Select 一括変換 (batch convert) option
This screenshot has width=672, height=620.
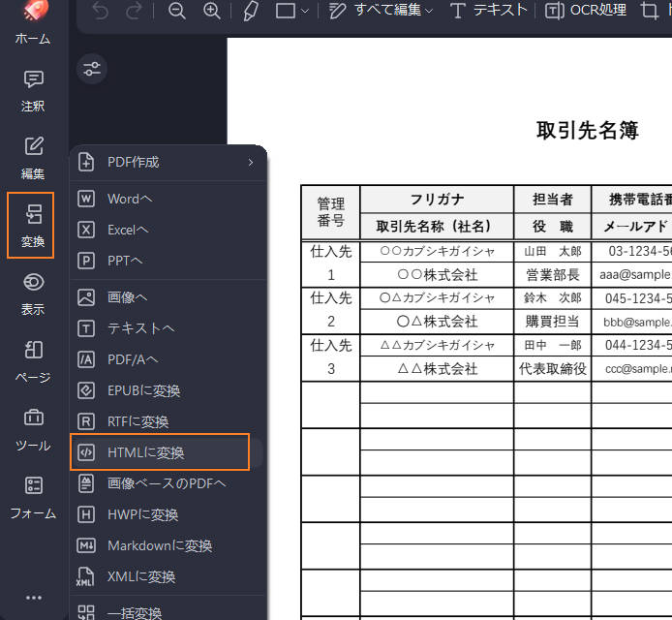[x=168, y=612]
